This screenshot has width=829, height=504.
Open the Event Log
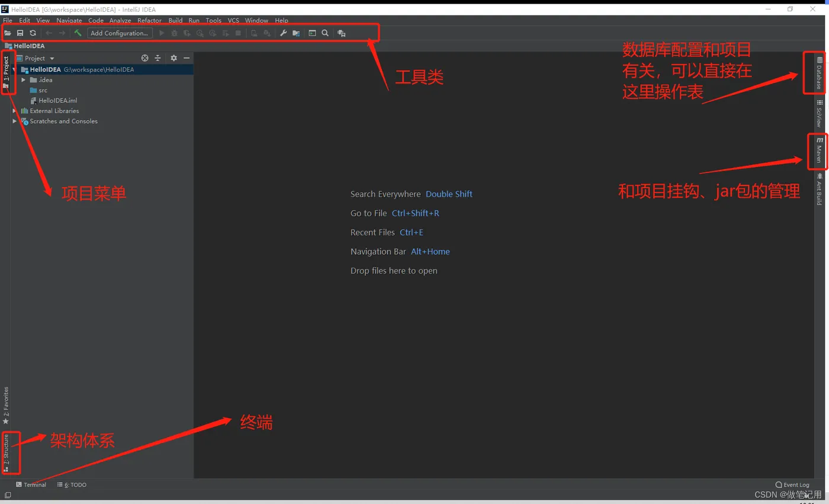pos(792,484)
